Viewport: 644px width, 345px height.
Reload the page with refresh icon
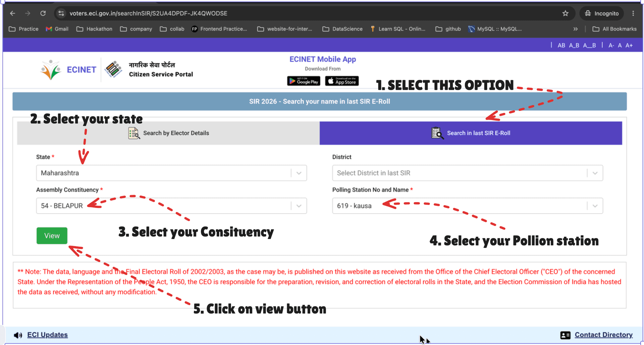[43, 13]
